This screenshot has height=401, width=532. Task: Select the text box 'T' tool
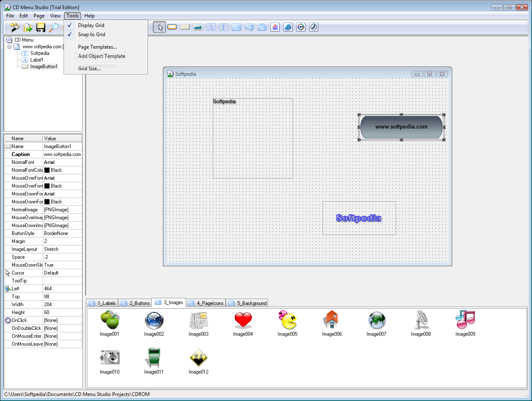[224, 27]
